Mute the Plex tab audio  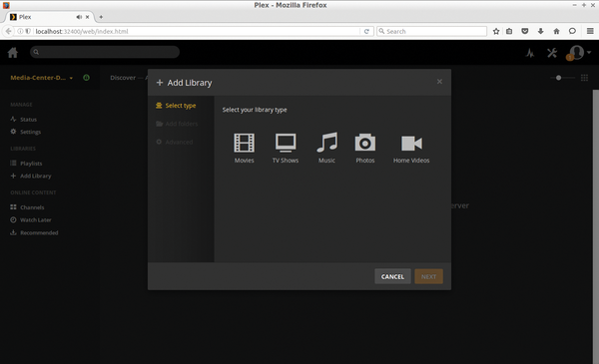click(x=79, y=17)
